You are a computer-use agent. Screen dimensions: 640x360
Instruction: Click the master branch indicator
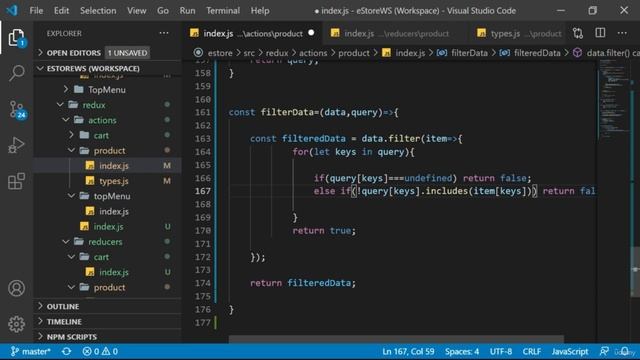coord(31,351)
